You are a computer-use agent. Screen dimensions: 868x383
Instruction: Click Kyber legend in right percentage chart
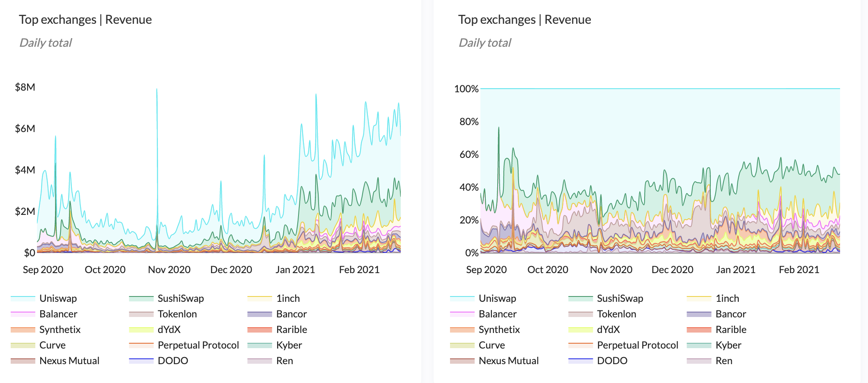[714, 345]
